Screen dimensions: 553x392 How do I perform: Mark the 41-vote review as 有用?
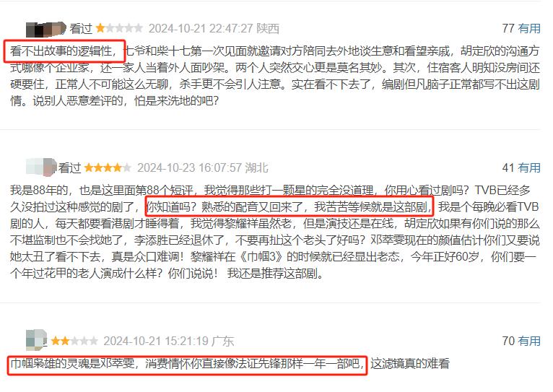click(529, 167)
